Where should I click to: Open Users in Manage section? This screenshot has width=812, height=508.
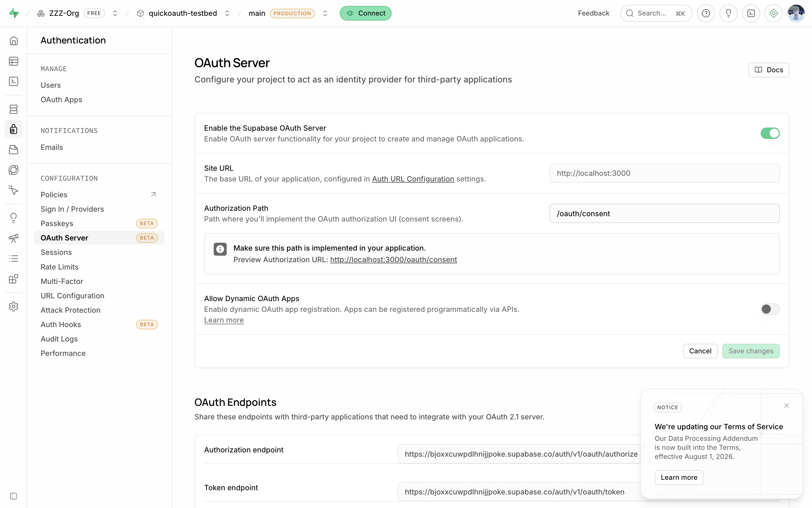pos(99,85)
